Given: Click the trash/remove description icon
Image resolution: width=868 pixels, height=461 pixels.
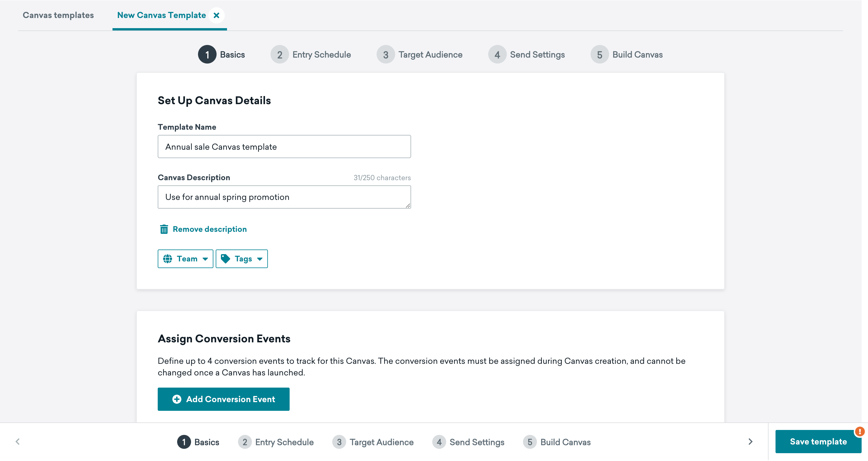Looking at the screenshot, I should point(164,229).
